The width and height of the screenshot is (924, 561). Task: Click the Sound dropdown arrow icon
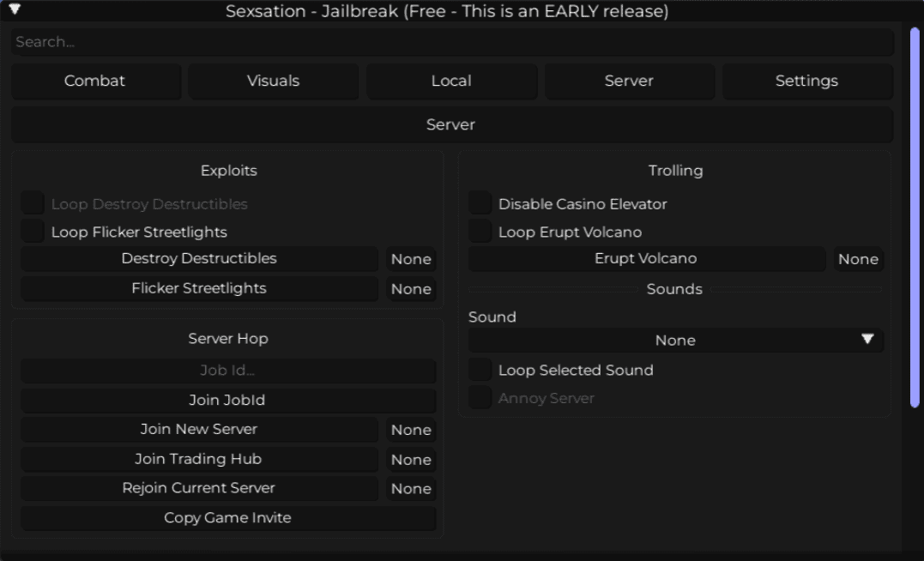pos(867,339)
